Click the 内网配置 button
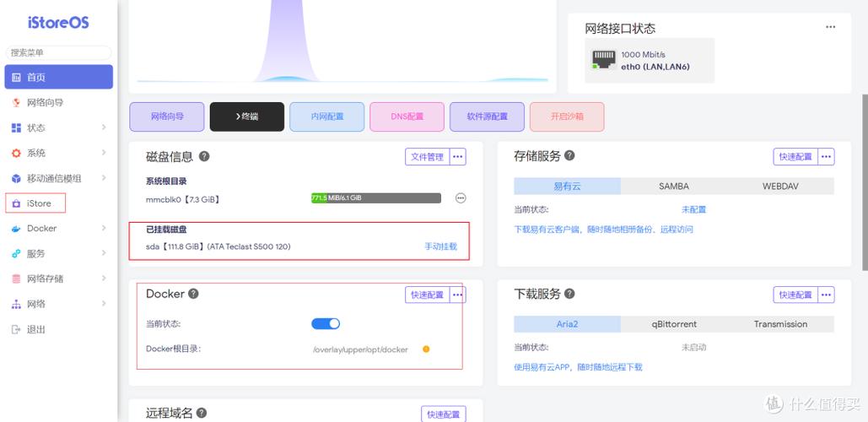The height and width of the screenshot is (422, 868). point(327,116)
